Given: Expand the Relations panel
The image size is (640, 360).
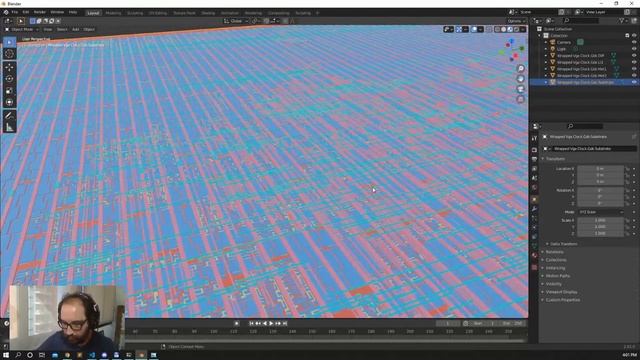Looking at the screenshot, I should 554,252.
